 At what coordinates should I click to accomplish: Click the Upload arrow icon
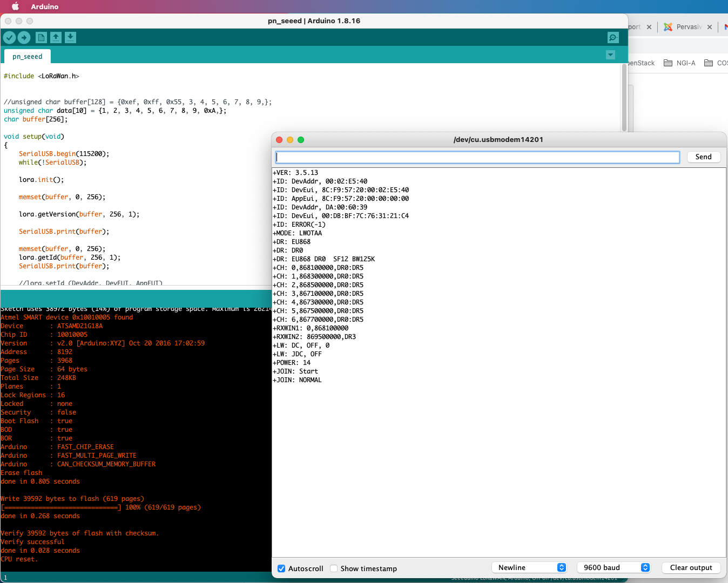[x=24, y=37]
